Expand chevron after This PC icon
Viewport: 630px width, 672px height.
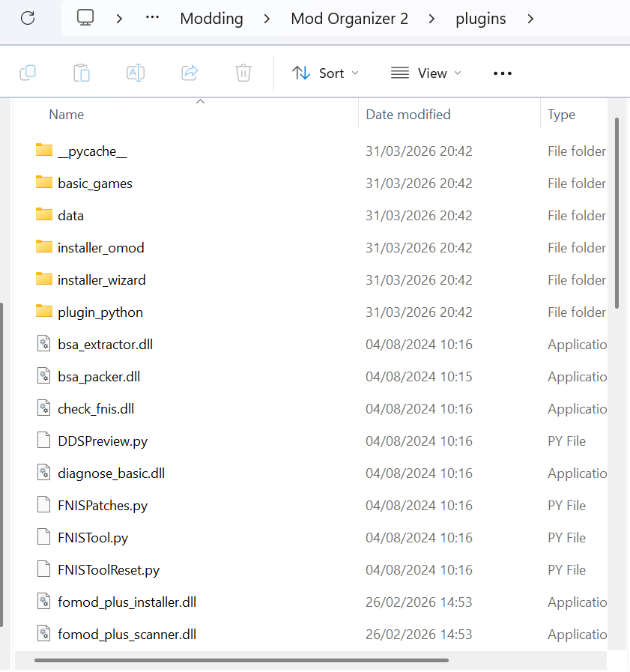pyautogui.click(x=120, y=19)
